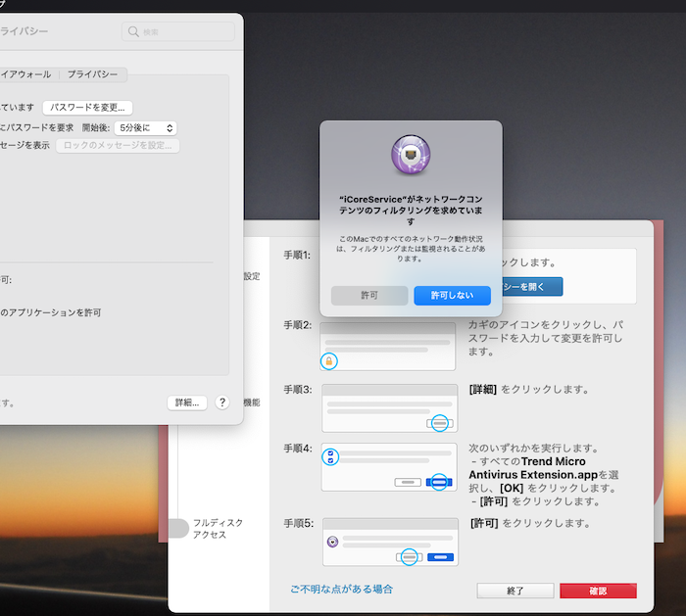Screen dimensions: 686x616
Task: Click the help question mark button
Action: point(221,403)
